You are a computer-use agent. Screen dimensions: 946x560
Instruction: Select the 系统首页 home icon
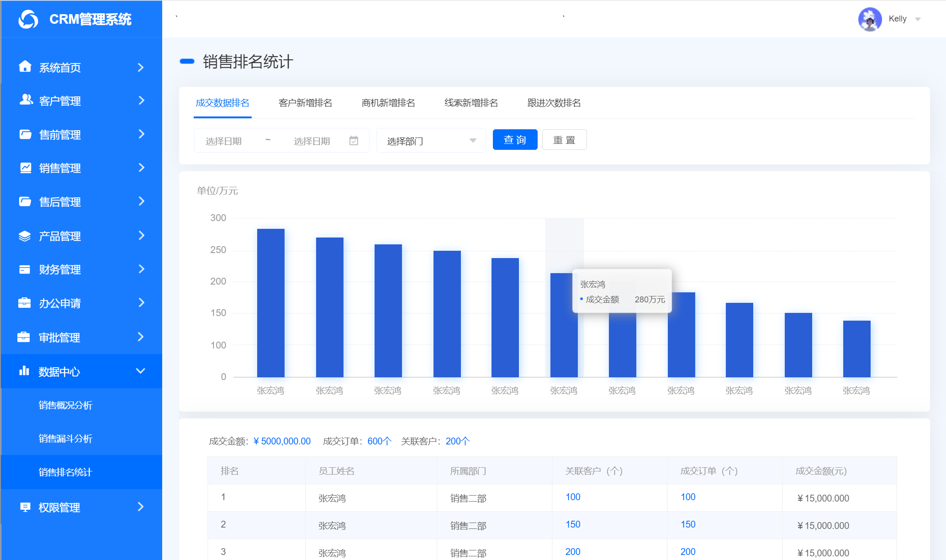[25, 67]
